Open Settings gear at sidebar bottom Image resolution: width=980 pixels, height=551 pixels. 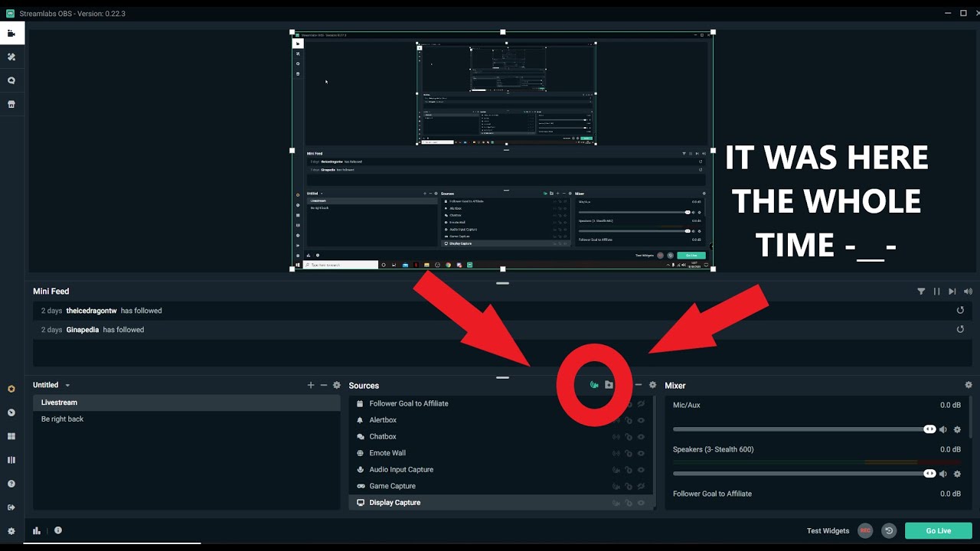(x=11, y=531)
